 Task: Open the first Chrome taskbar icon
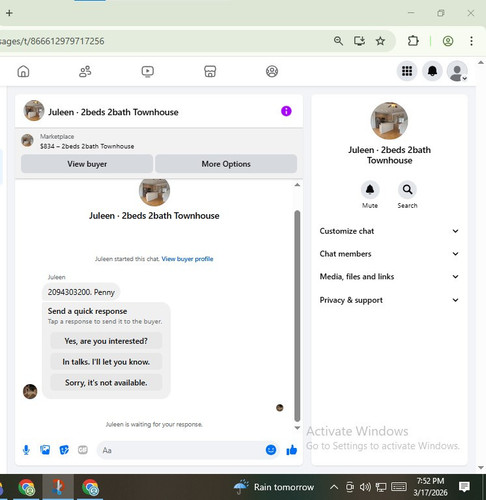pos(26,487)
